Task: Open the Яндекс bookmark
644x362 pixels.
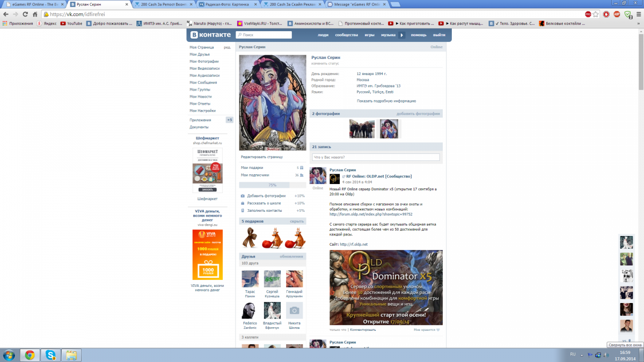Action: pyautogui.click(x=46, y=24)
